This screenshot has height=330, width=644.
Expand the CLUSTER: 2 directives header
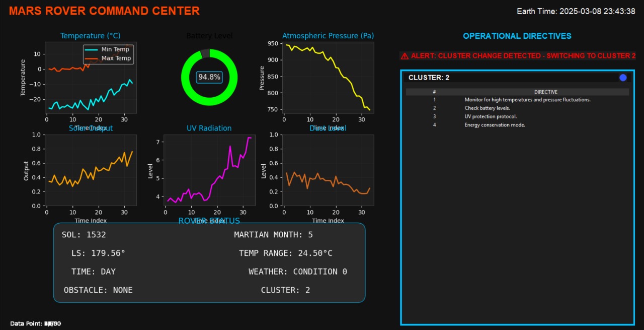(429, 77)
